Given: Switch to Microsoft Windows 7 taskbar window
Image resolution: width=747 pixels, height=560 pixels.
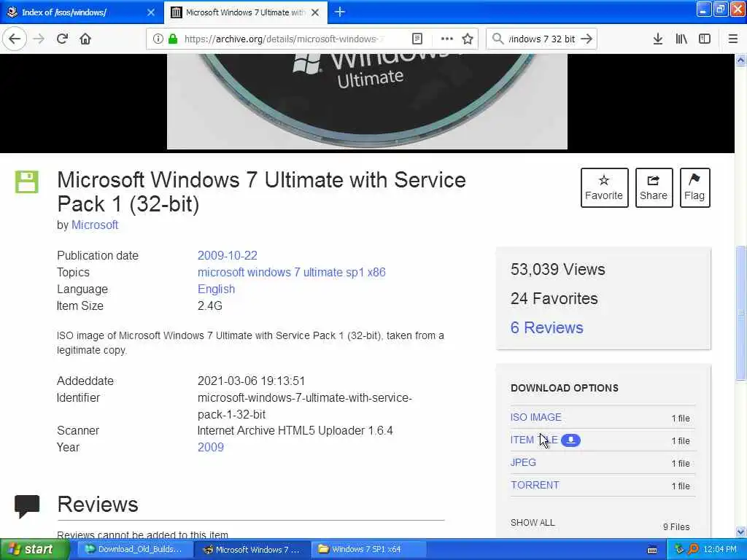Looking at the screenshot, I should [252, 549].
